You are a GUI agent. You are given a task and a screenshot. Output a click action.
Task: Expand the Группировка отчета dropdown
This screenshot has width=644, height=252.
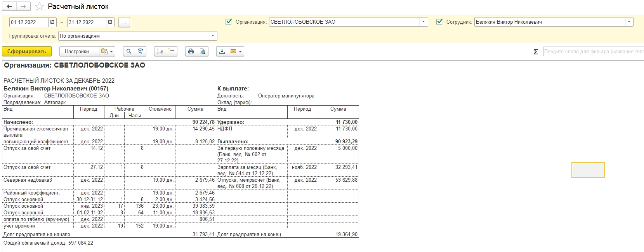[213, 36]
